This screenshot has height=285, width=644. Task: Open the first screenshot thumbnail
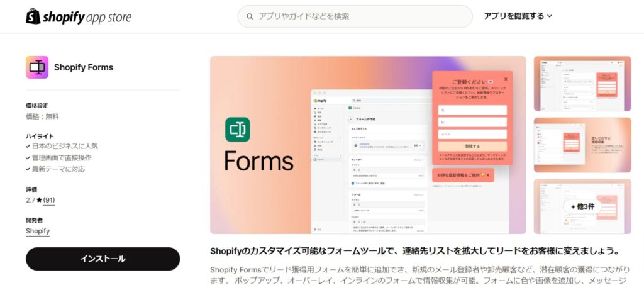click(x=582, y=84)
